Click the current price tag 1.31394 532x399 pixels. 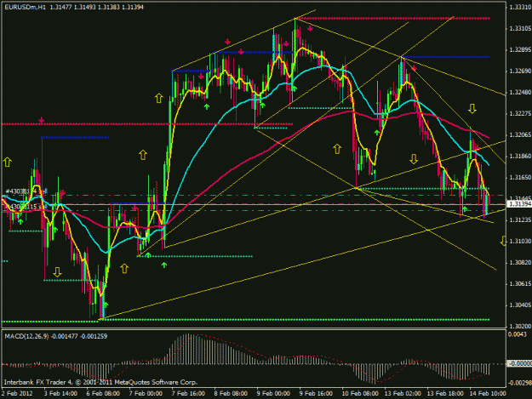(519, 203)
